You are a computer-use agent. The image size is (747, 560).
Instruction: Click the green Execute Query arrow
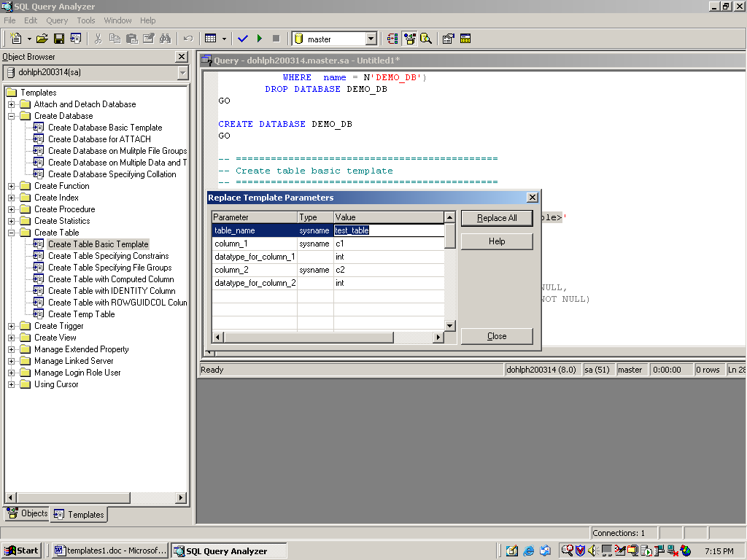(259, 39)
